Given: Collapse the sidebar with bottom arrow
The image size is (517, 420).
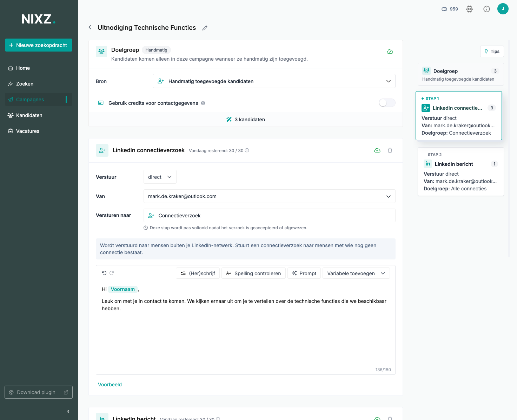Looking at the screenshot, I should (x=68, y=411).
